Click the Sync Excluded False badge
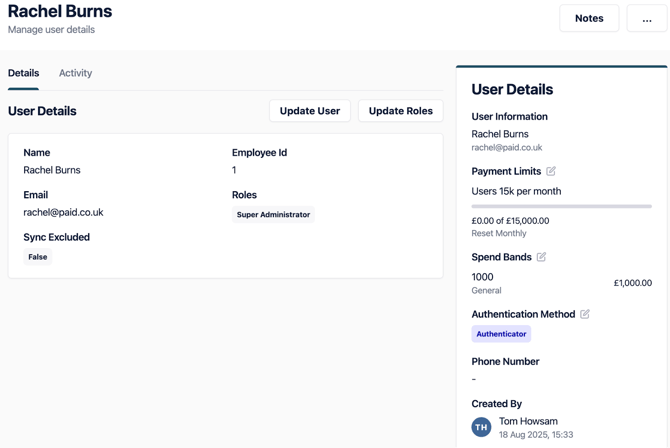This screenshot has height=448, width=670. click(38, 257)
